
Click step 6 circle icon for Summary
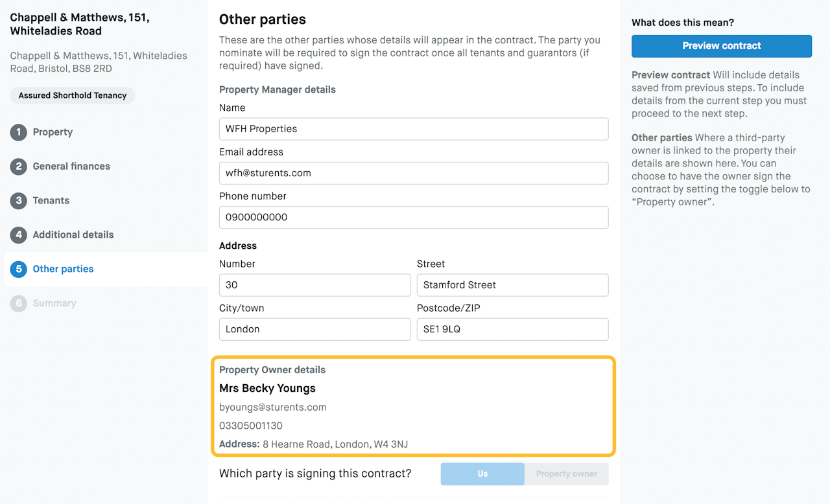[18, 304]
